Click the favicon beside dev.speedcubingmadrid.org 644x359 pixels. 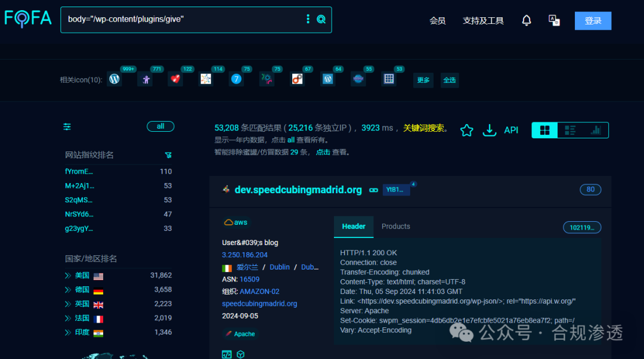pos(226,190)
